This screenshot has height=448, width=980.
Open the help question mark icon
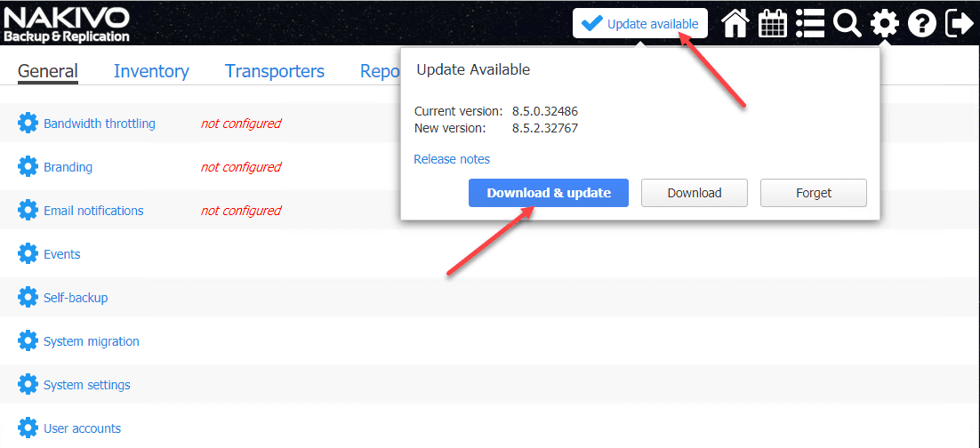coord(922,24)
